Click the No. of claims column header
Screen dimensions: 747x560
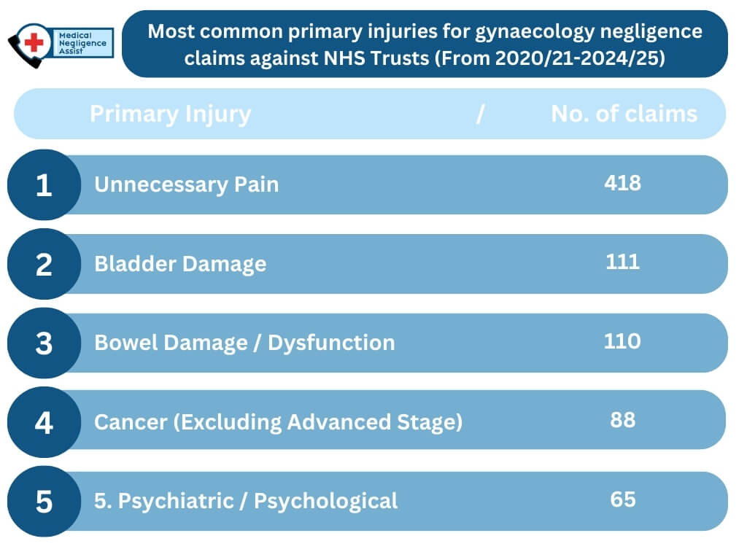[x=624, y=114]
